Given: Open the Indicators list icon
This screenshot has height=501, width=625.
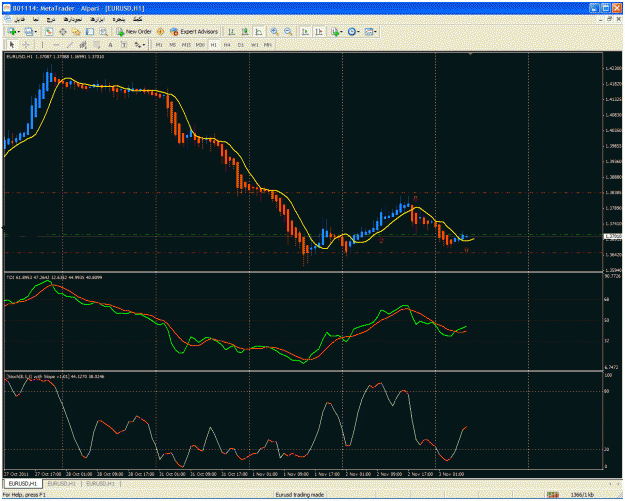Looking at the screenshot, I should click(335, 31).
